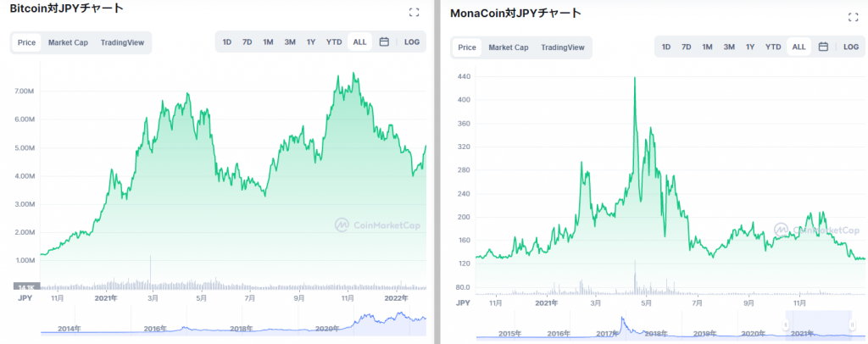
Task: Select ALL range on the MonaCoin chart
Action: [x=798, y=47]
